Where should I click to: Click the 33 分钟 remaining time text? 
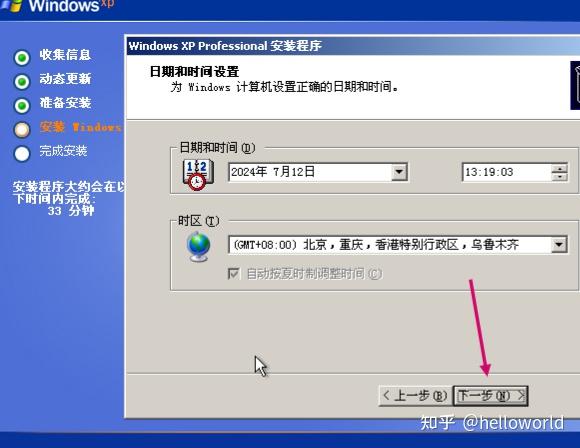[x=71, y=211]
